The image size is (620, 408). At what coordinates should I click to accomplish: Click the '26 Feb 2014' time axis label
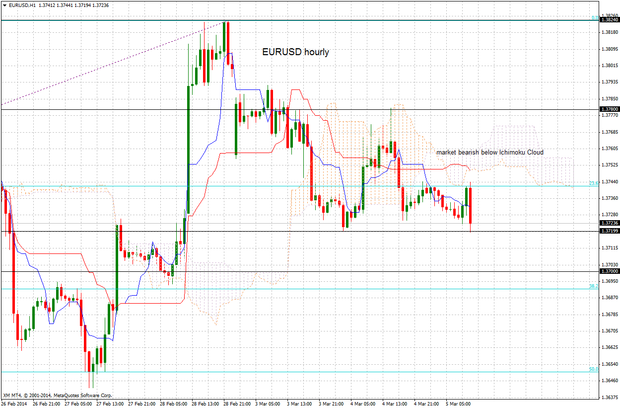pos(13,404)
